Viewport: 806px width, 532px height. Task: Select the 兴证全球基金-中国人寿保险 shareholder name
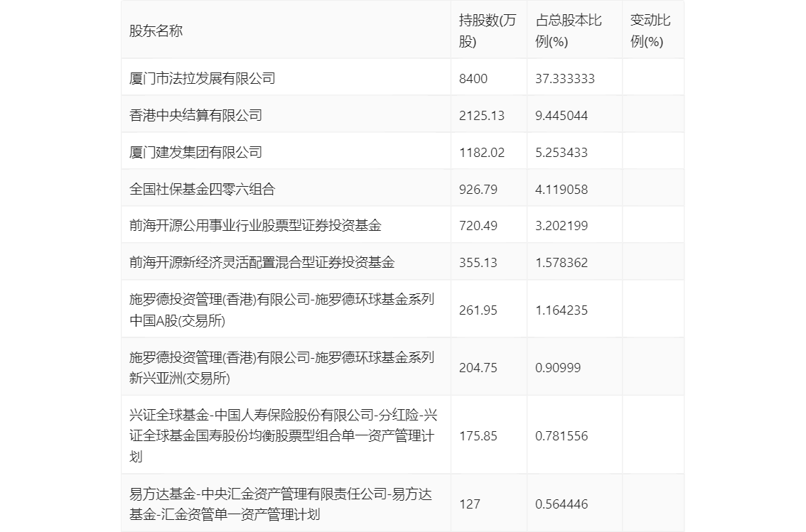click(283, 435)
